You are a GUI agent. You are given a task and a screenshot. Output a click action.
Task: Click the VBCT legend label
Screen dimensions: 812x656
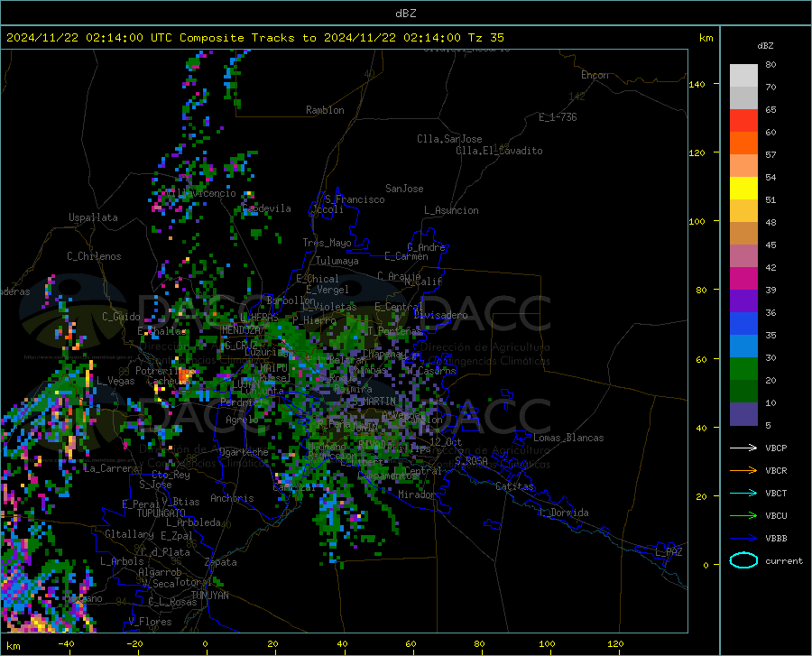776,493
